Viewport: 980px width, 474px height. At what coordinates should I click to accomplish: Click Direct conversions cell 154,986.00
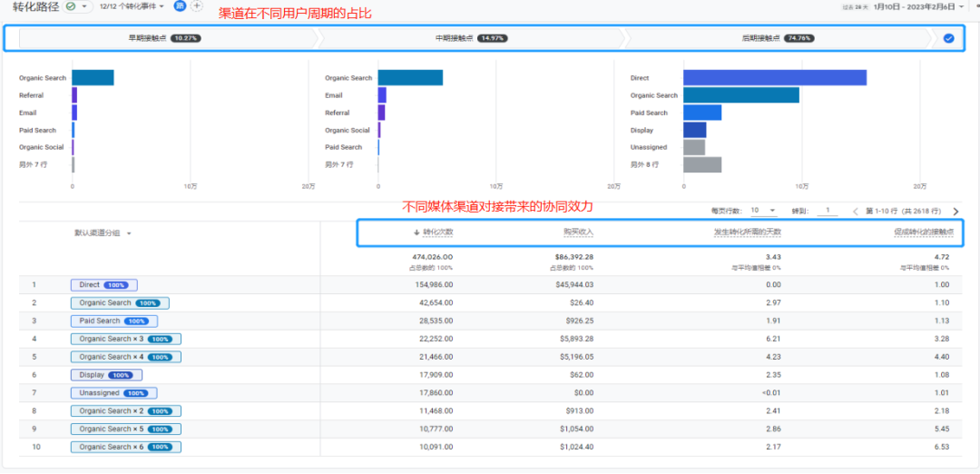point(433,284)
